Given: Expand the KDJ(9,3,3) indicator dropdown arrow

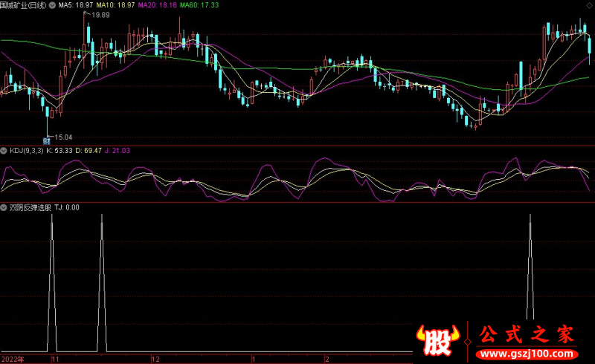Looking at the screenshot, I should click(4, 151).
